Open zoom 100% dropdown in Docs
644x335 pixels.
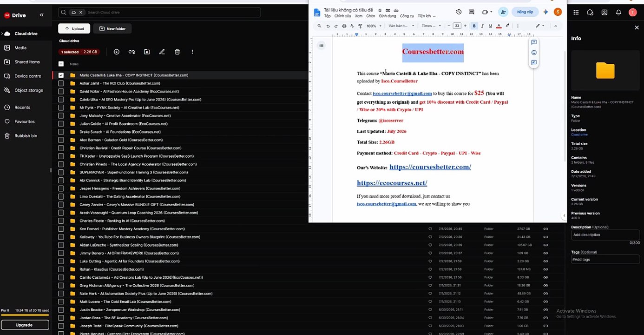pyautogui.click(x=374, y=26)
